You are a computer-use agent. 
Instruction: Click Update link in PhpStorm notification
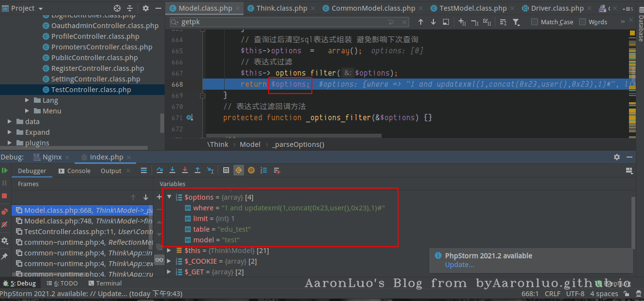click(460, 265)
